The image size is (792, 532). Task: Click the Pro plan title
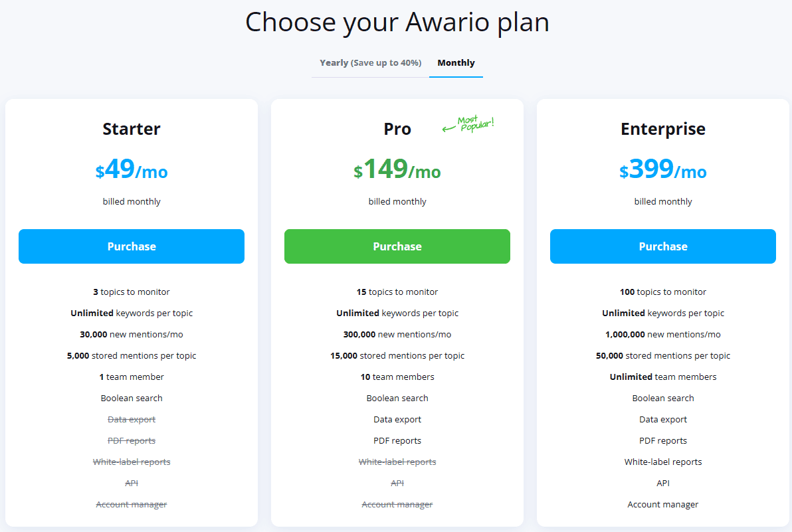pos(397,130)
